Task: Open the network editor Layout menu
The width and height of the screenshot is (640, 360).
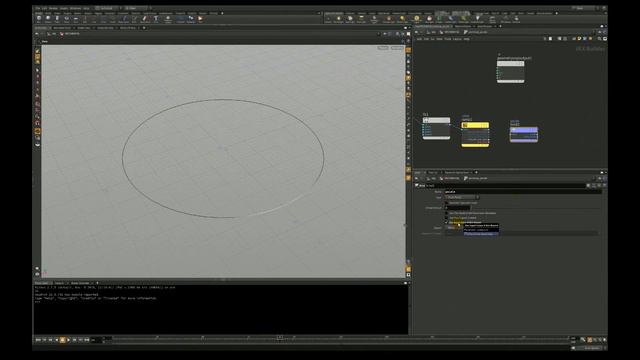Action: click(x=457, y=39)
